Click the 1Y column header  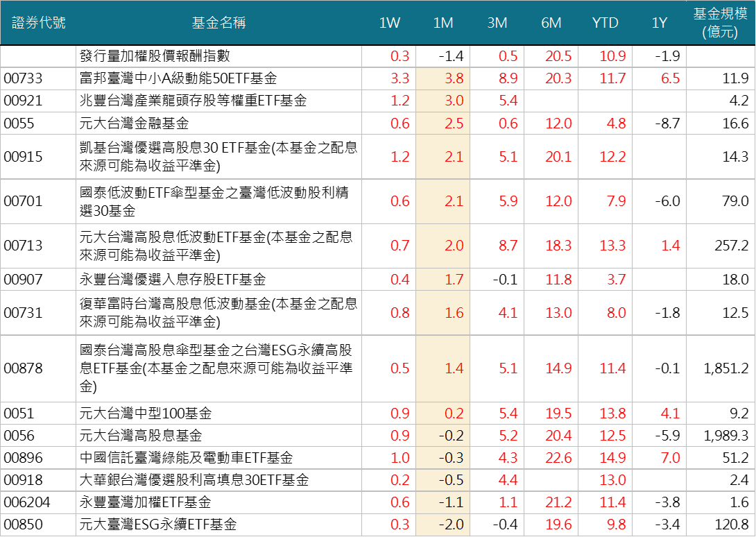[x=660, y=23]
